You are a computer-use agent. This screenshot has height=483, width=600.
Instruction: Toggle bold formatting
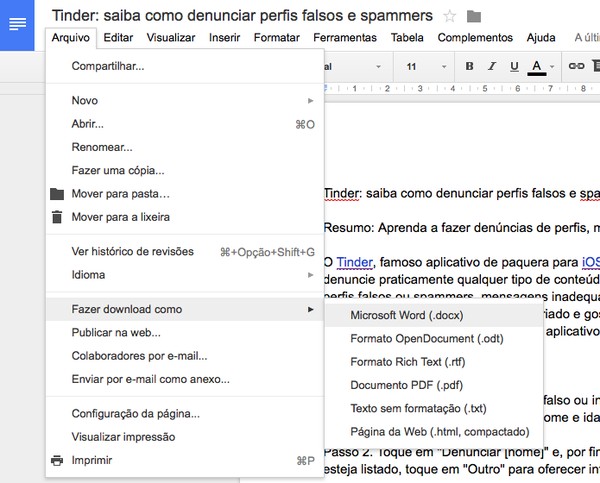click(x=469, y=66)
